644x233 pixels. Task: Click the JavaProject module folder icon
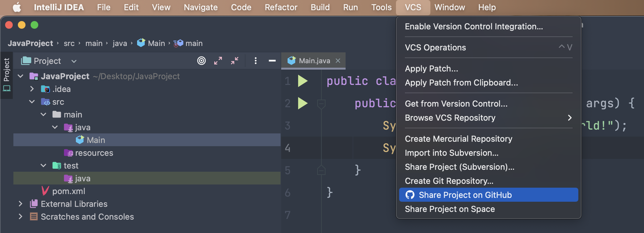(x=34, y=76)
